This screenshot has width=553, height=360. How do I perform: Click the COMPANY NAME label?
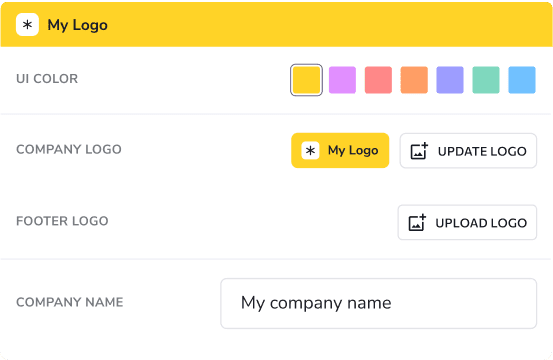pyautogui.click(x=70, y=302)
